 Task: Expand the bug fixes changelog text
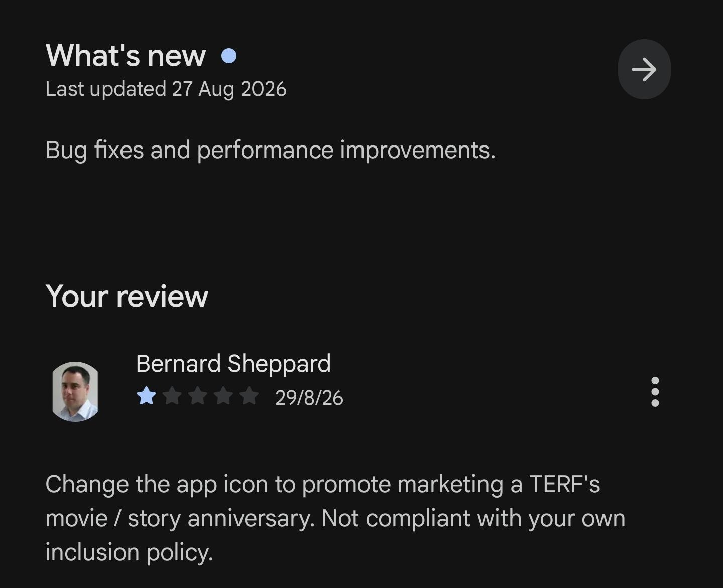pyautogui.click(x=270, y=150)
